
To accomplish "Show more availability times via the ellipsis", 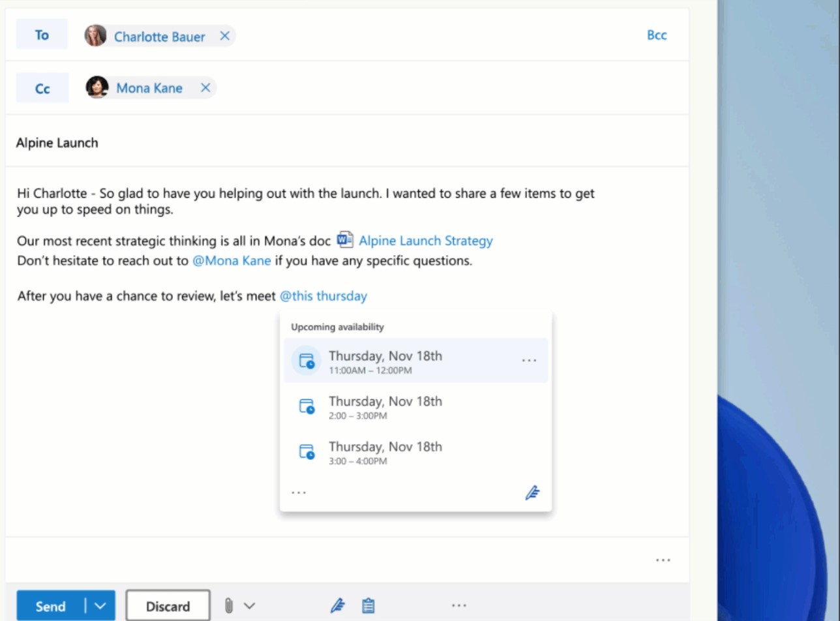I will (x=299, y=492).
